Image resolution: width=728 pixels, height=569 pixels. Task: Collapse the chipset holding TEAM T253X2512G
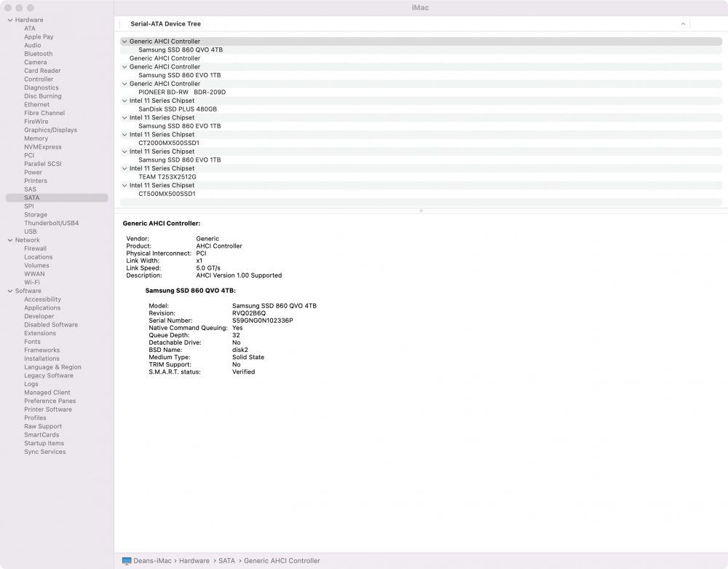point(124,168)
